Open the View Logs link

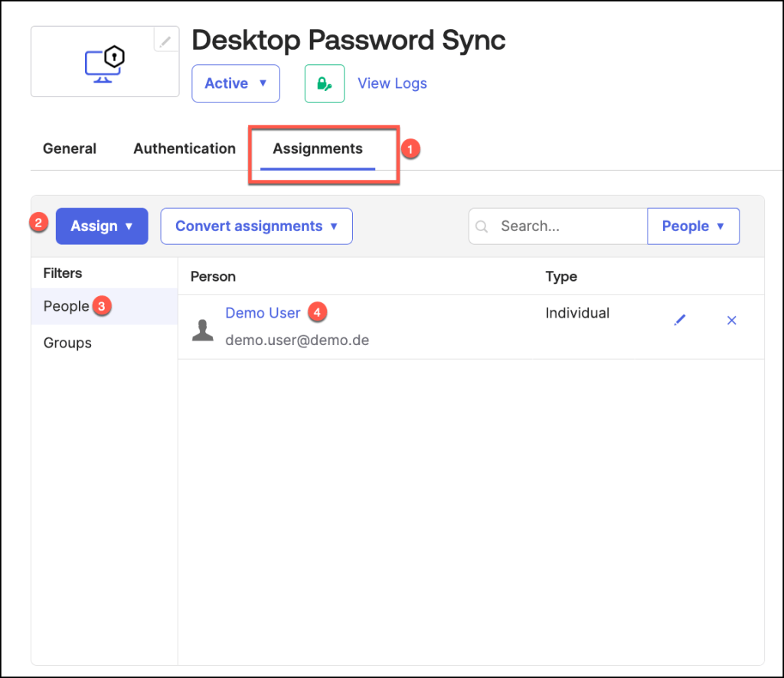tap(392, 83)
